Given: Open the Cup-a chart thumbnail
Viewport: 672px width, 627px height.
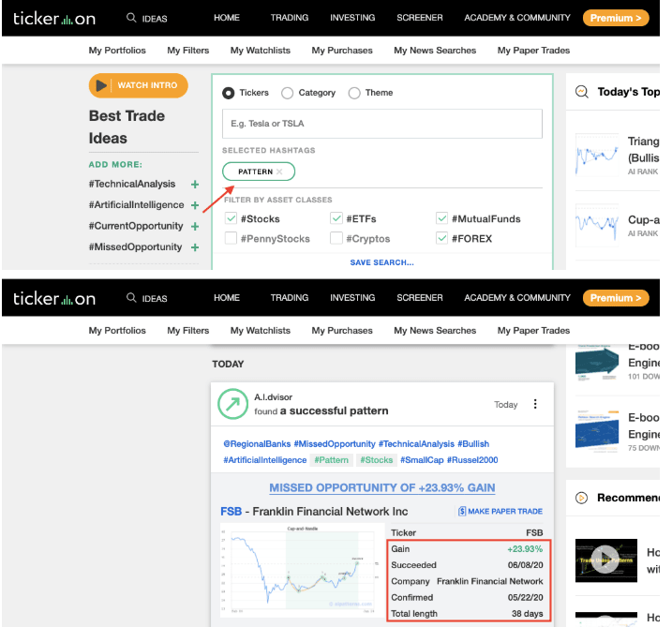Looking at the screenshot, I should point(597,225).
